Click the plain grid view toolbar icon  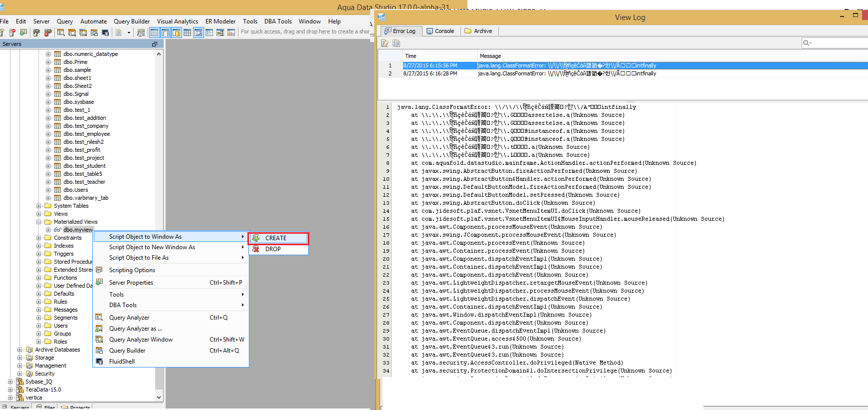coord(187,32)
